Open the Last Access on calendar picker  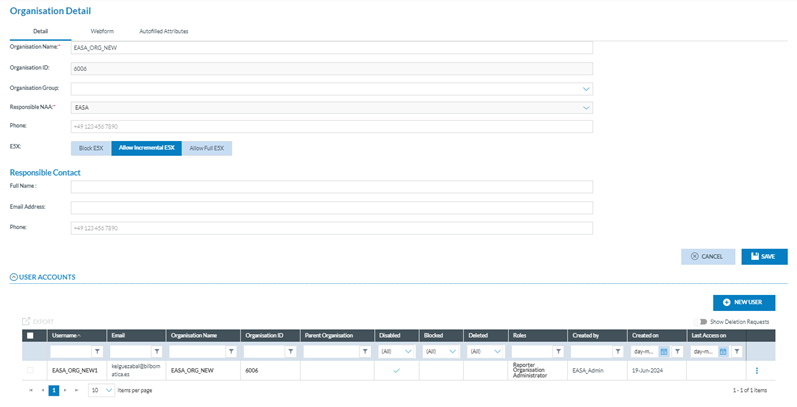point(723,352)
